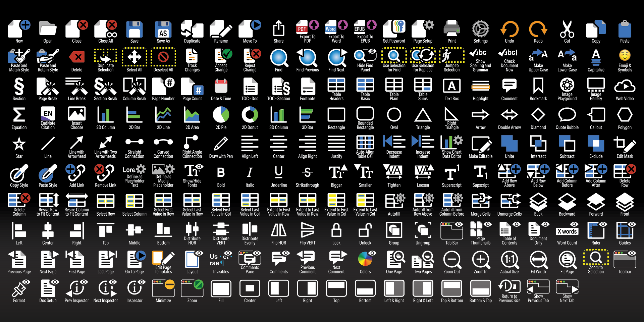The height and width of the screenshot is (322, 644).
Task: Click the Distribute Evenly icon
Action: pos(250,229)
